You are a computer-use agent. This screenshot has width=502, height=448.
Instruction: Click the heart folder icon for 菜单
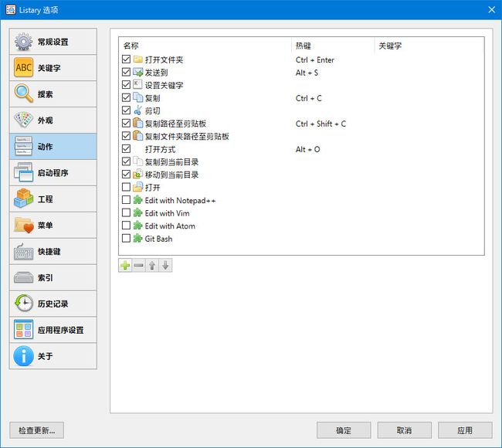23,225
